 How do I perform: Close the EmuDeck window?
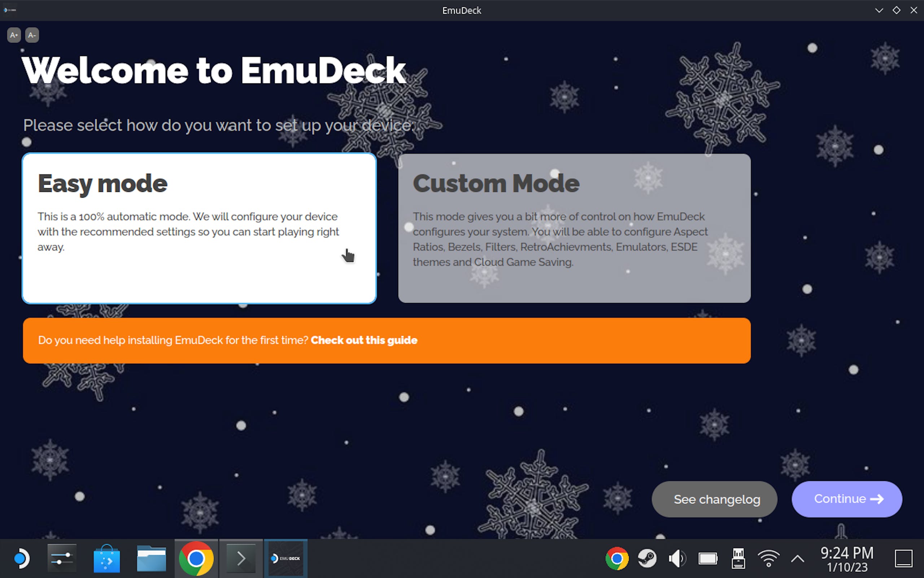914,10
